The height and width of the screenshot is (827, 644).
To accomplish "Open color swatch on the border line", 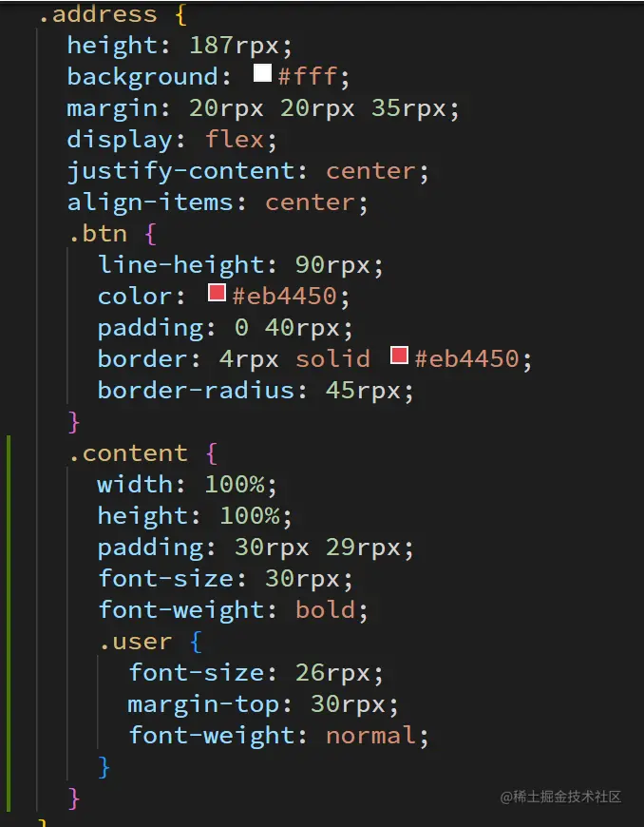I will 400,355.
